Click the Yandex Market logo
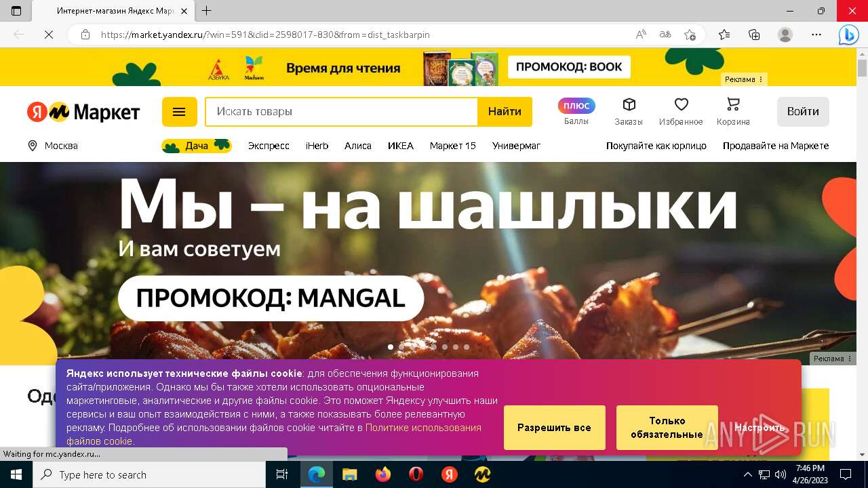This screenshot has height=488, width=868. point(83,112)
